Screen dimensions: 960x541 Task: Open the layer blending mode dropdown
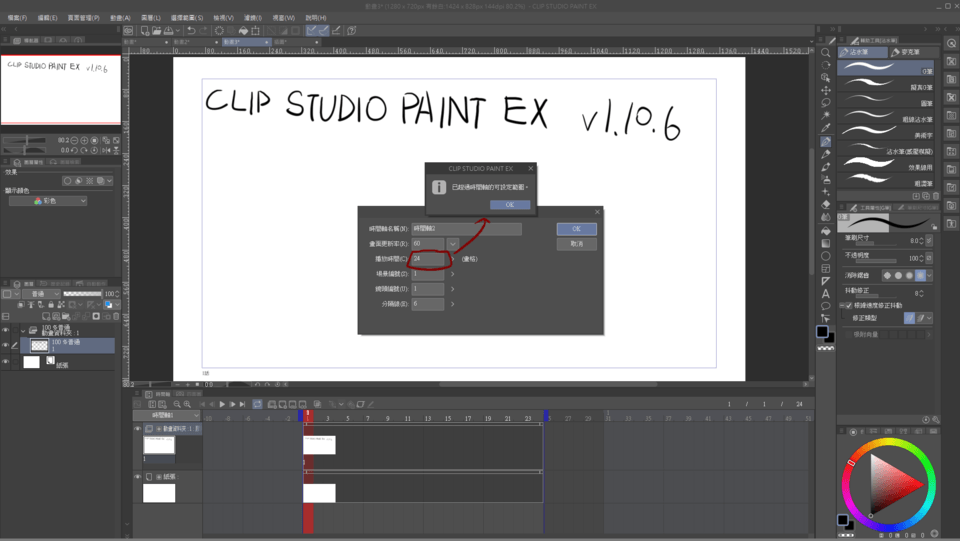tap(44, 294)
